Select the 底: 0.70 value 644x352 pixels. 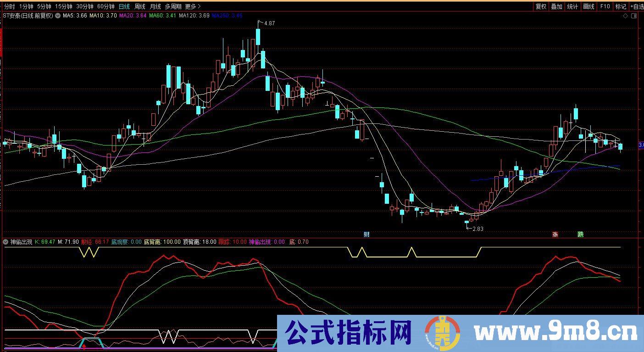(x=299, y=242)
